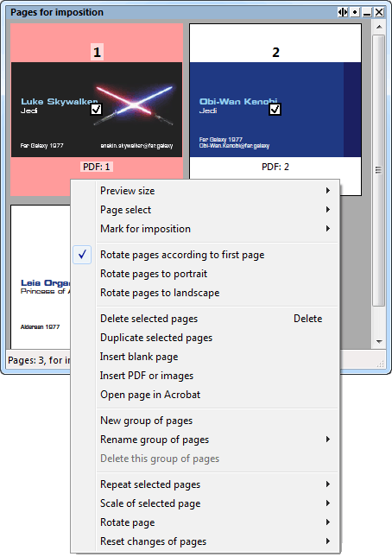Image resolution: width=392 pixels, height=557 pixels.
Task: Select the Obi-Wan Kenobi page thumbnail
Action: pos(275,110)
